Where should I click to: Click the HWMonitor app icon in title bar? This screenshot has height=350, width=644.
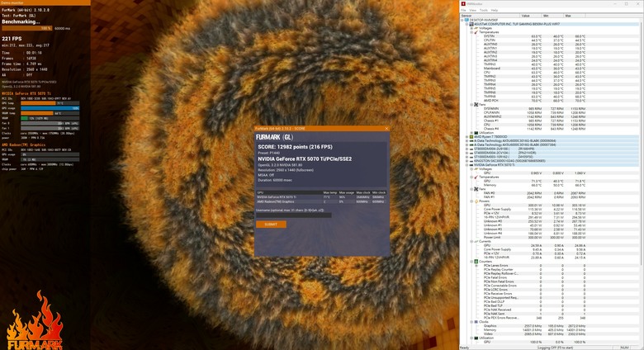pyautogui.click(x=463, y=3)
